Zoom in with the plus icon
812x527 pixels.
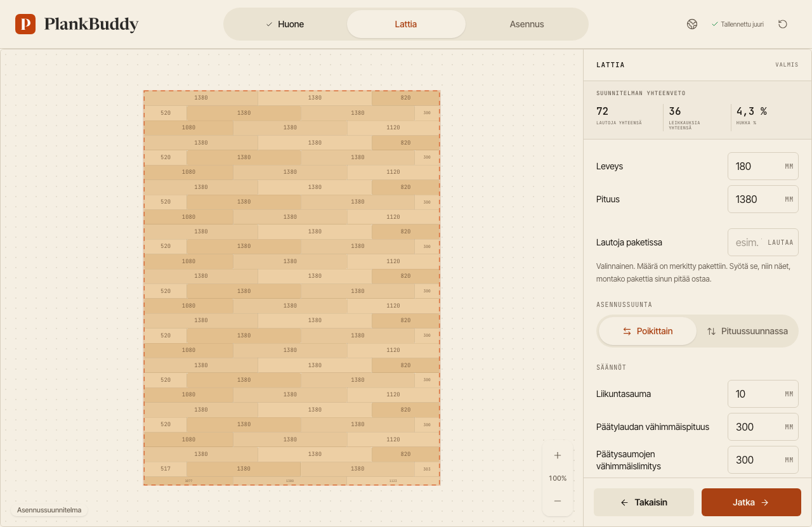[x=558, y=455]
